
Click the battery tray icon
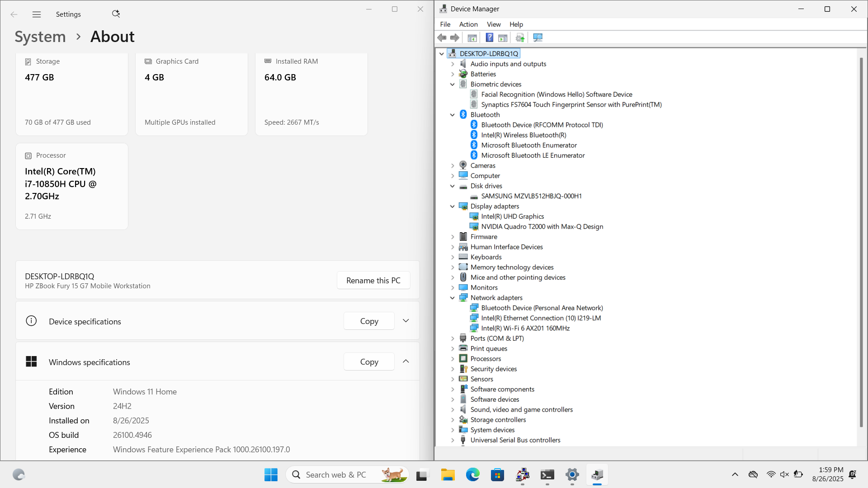pos(798,474)
